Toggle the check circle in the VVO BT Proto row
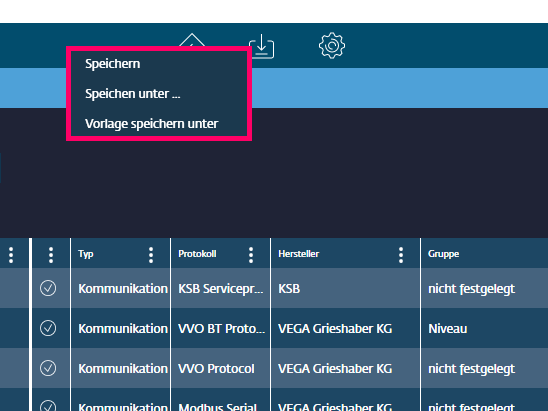This screenshot has height=411, width=548. tap(48, 328)
